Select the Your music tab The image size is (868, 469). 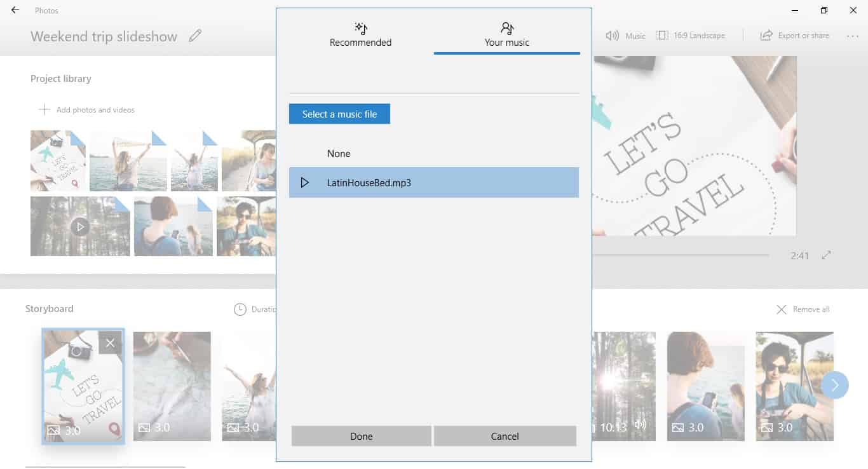(506, 35)
